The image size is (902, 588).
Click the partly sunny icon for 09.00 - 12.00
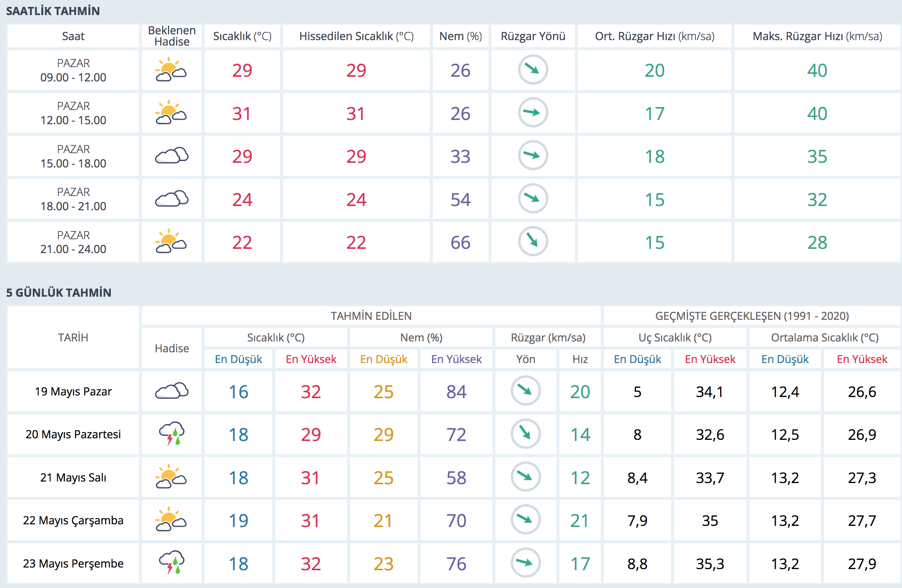click(x=171, y=70)
